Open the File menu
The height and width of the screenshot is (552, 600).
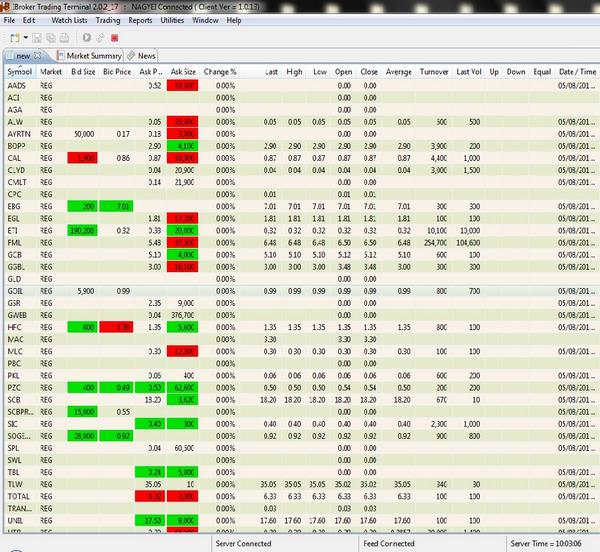9,21
